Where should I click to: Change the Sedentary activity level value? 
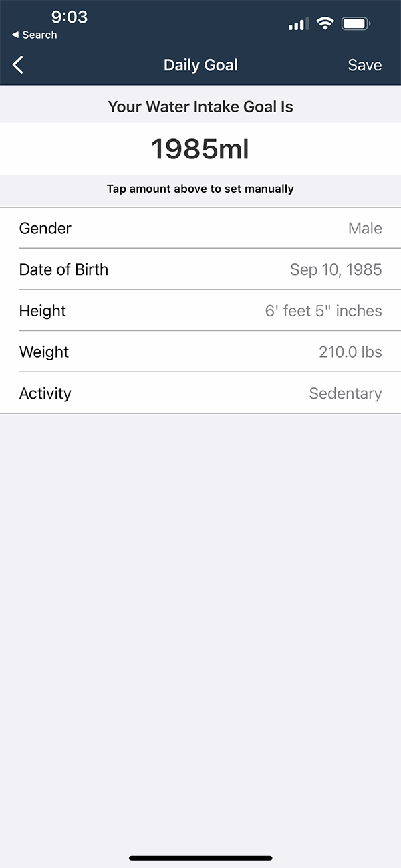[345, 393]
